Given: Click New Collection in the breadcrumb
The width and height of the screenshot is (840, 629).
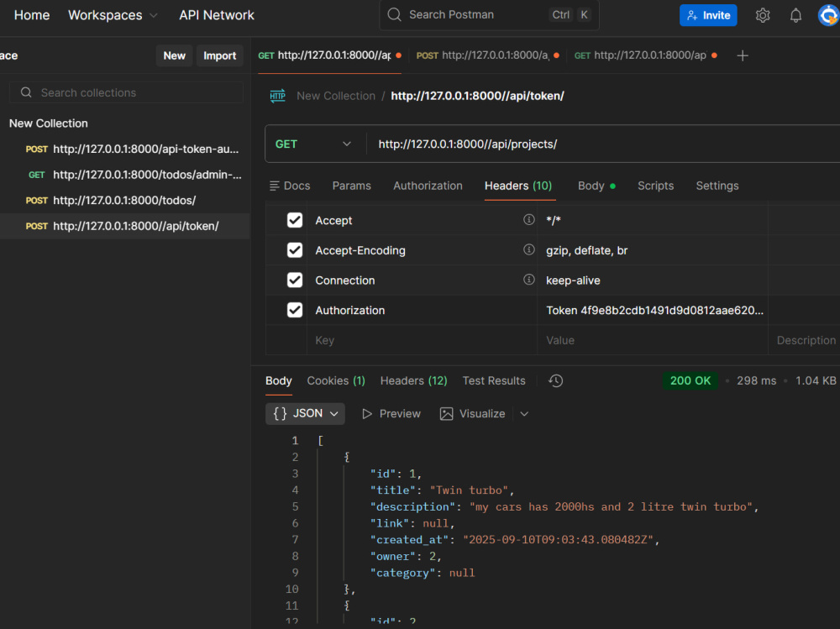Looking at the screenshot, I should (x=336, y=96).
